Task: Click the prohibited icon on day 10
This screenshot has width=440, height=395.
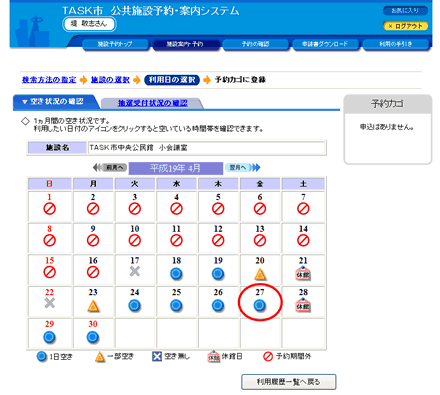Action: pos(135,241)
